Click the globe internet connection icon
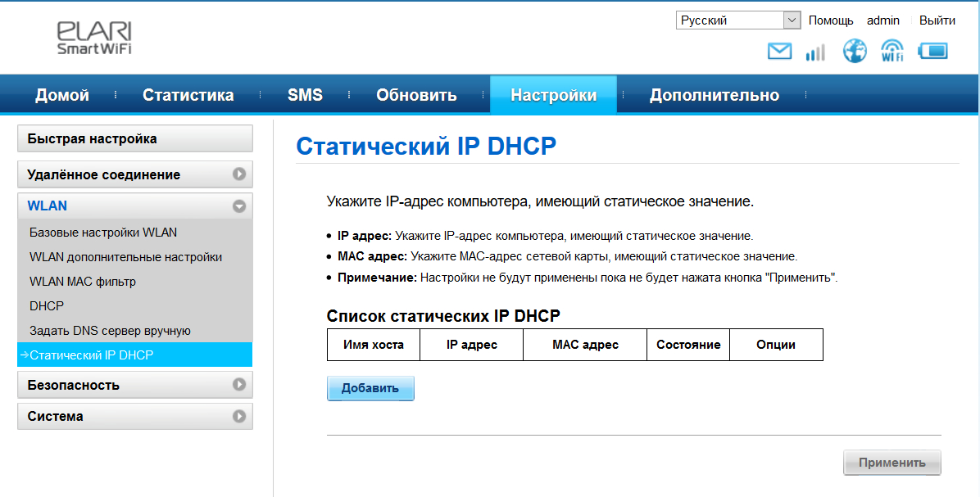The width and height of the screenshot is (980, 497). click(855, 52)
